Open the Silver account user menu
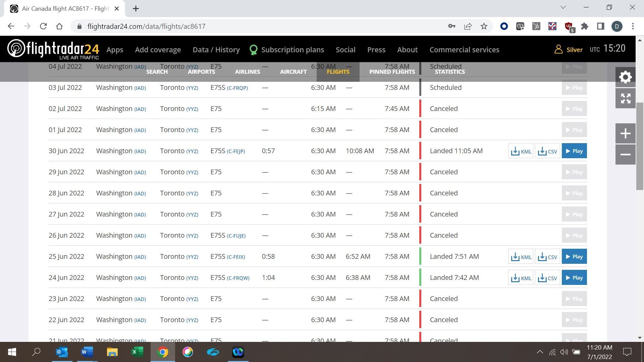This screenshot has width=644, height=362. pyautogui.click(x=569, y=50)
